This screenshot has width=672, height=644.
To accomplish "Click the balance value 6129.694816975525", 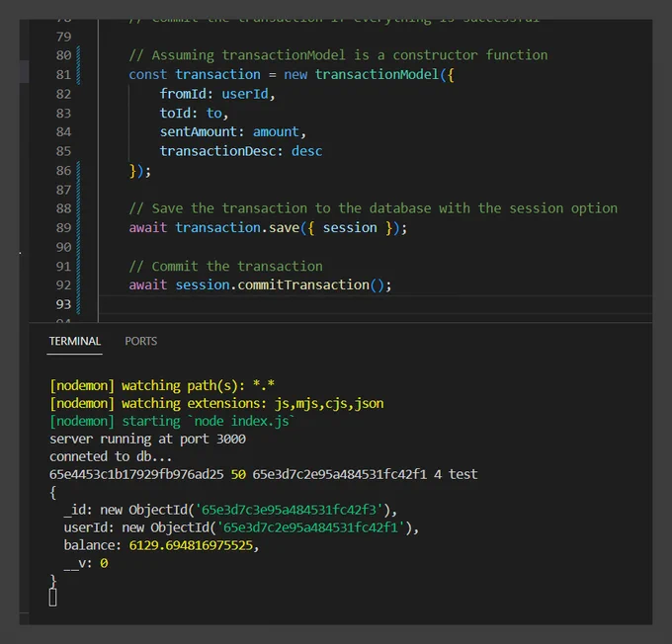I will 191,545.
